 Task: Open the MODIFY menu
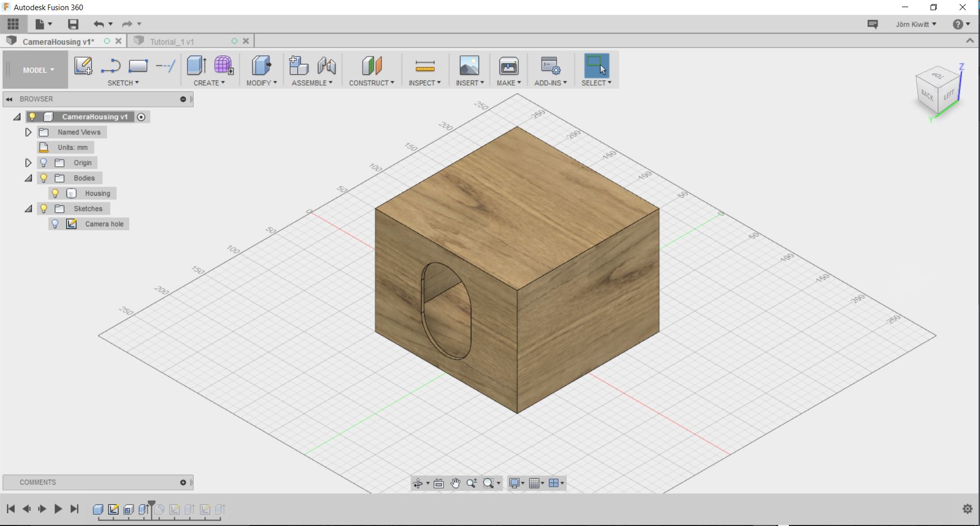(261, 83)
